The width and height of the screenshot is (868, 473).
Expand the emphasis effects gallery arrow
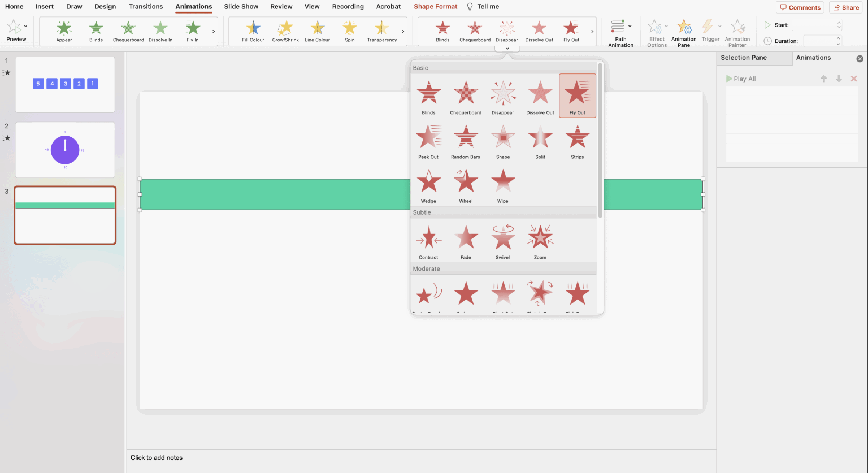(403, 32)
